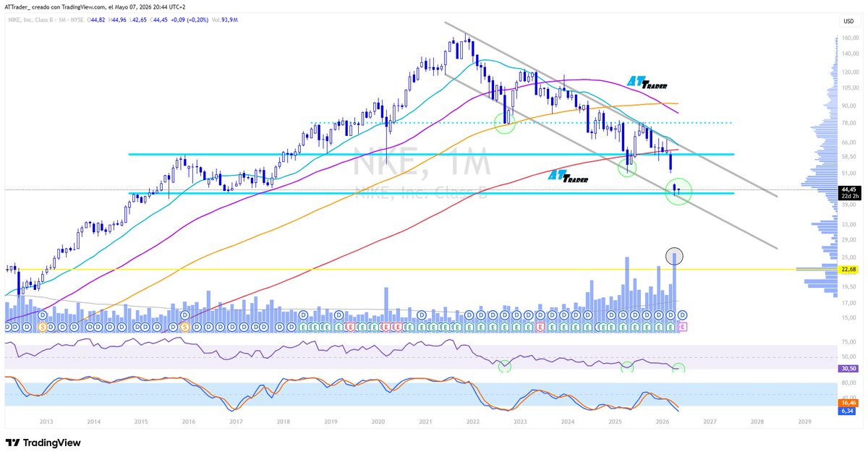Click the 2027 label on time axis
868x457 pixels.
pos(710,420)
